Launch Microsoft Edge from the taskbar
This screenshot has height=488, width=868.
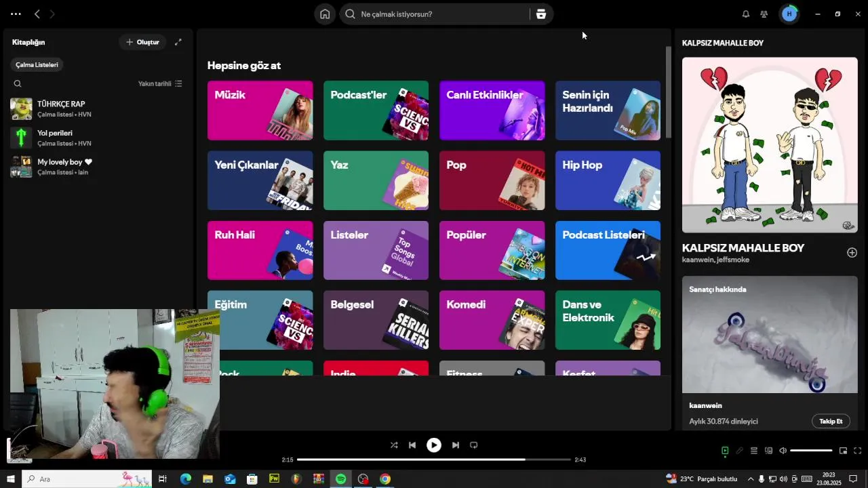[x=185, y=479]
